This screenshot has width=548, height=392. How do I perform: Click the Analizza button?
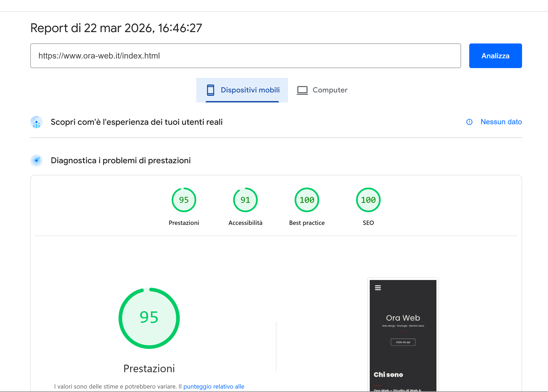coord(495,56)
